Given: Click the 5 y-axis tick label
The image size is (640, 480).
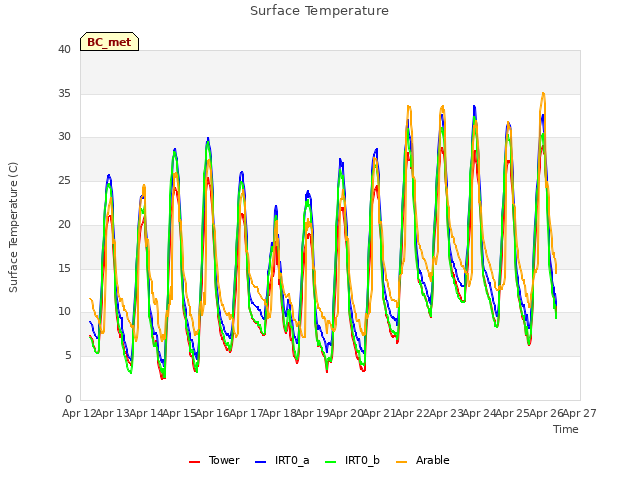Looking at the screenshot, I should click(68, 356).
